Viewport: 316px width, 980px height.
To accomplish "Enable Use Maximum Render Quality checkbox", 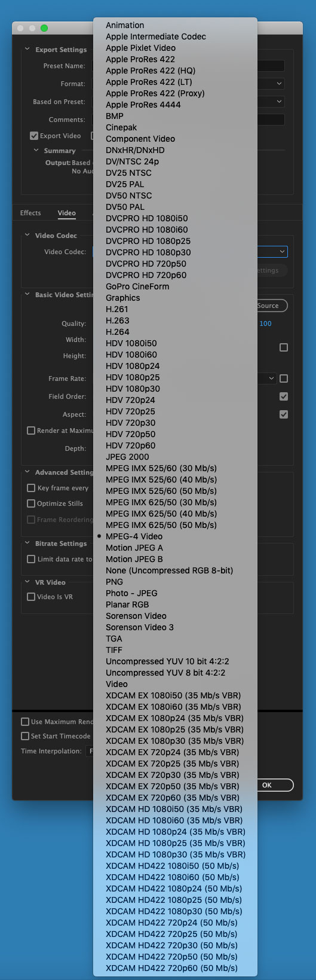I will [25, 722].
